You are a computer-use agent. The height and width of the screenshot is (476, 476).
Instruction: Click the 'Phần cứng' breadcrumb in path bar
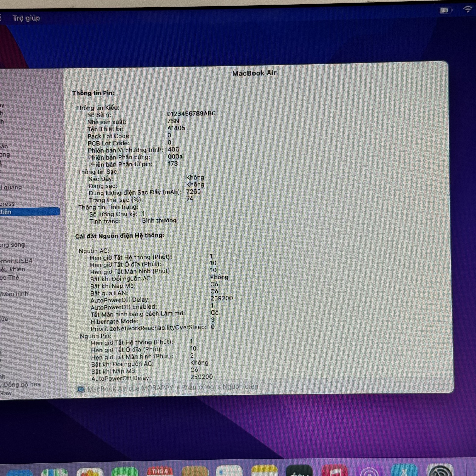tap(197, 387)
